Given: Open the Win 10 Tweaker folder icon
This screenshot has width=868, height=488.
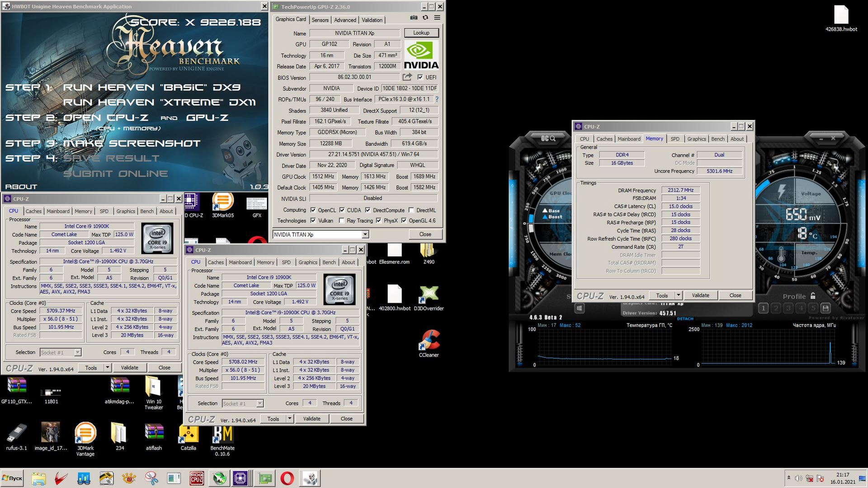Looking at the screenshot, I should point(154,392).
